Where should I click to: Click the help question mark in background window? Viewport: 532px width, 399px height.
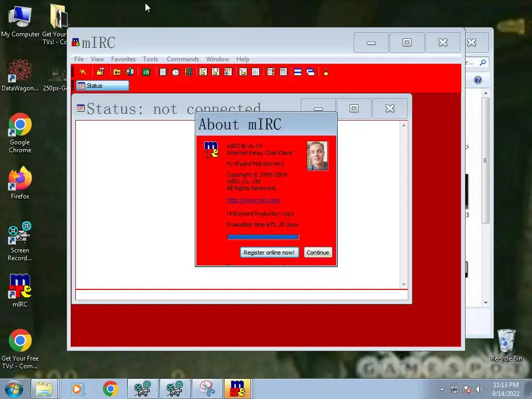[x=478, y=80]
